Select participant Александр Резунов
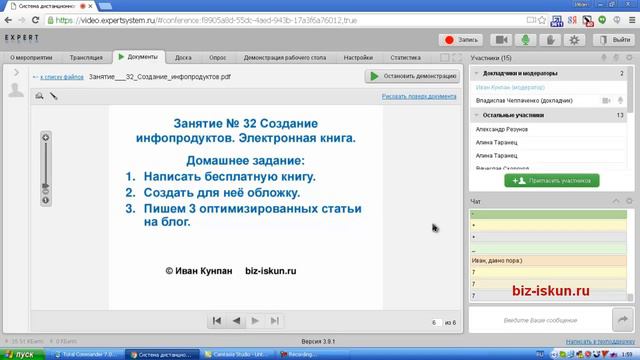Image resolution: width=640 pixels, height=360 pixels. click(x=502, y=129)
